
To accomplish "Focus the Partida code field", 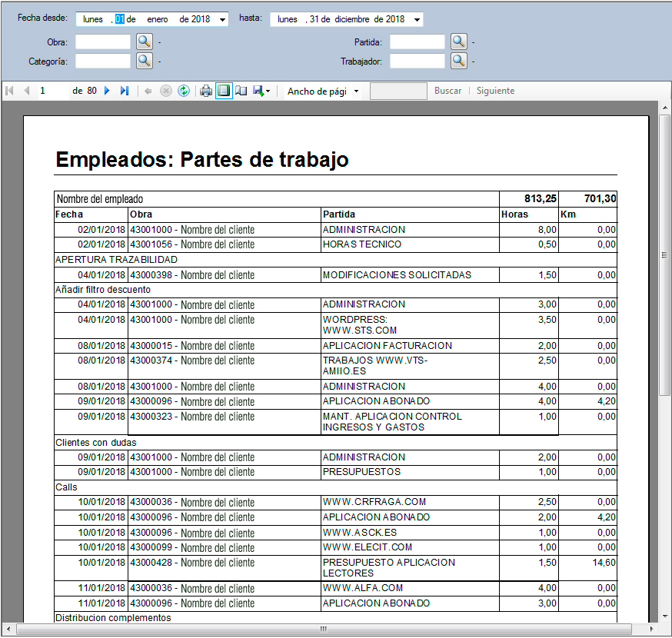I will (418, 42).
